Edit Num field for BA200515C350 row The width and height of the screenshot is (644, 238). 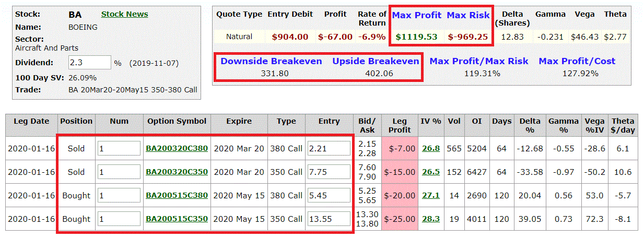pos(119,219)
